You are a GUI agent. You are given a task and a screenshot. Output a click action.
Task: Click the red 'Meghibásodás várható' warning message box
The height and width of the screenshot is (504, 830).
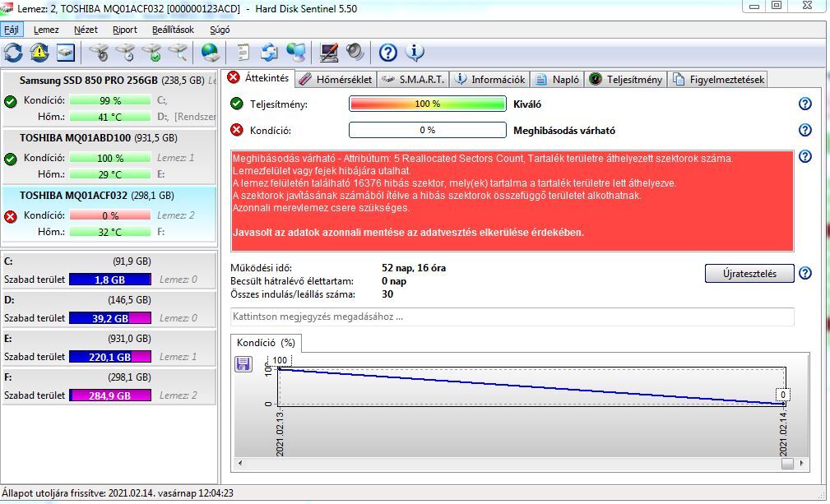(x=512, y=201)
